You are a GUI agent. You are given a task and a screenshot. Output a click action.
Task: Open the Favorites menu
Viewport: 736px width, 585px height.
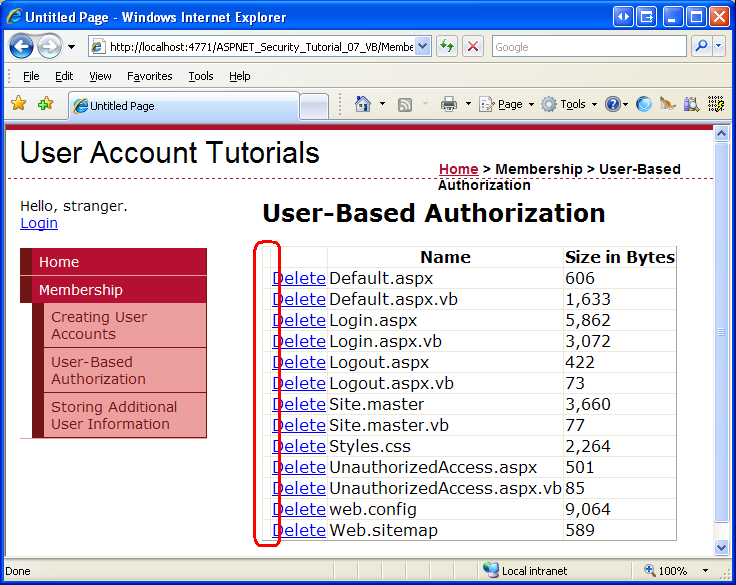pyautogui.click(x=150, y=76)
